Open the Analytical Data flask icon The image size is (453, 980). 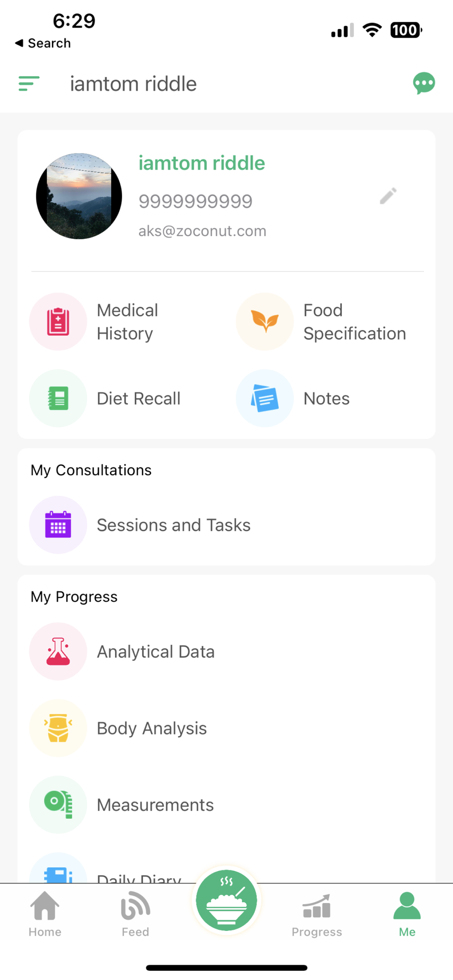point(58,651)
